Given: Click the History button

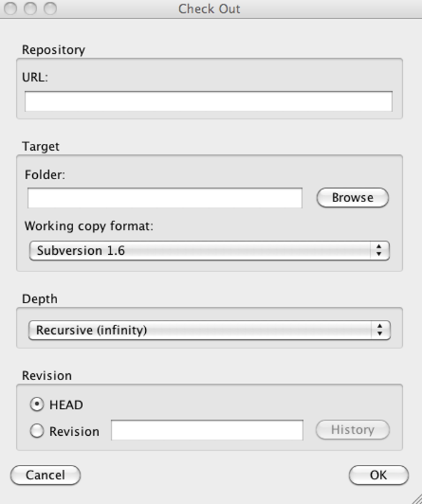Looking at the screenshot, I should coord(352,430).
